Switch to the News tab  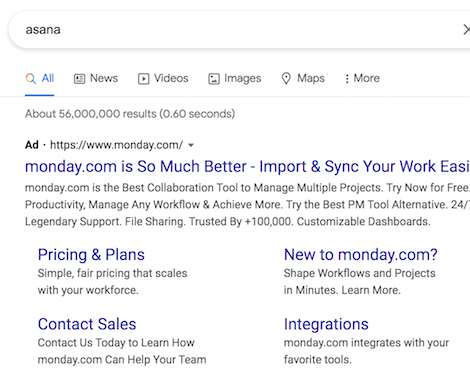click(x=96, y=79)
